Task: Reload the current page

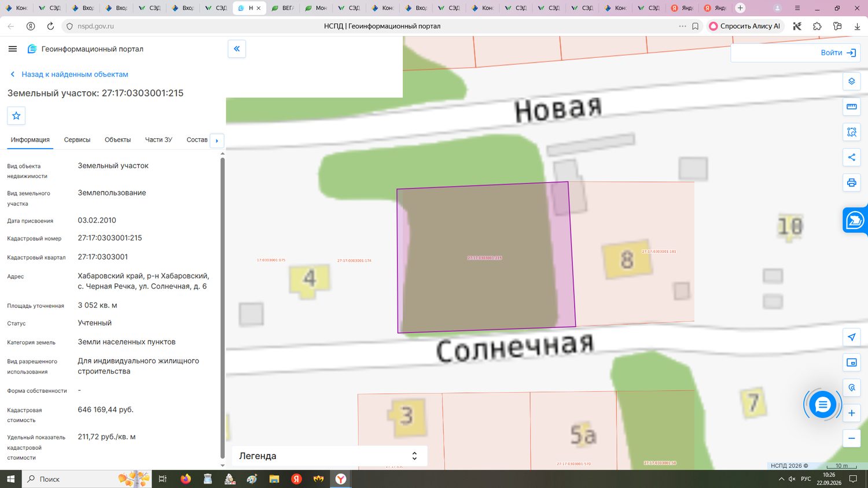Action: point(50,26)
